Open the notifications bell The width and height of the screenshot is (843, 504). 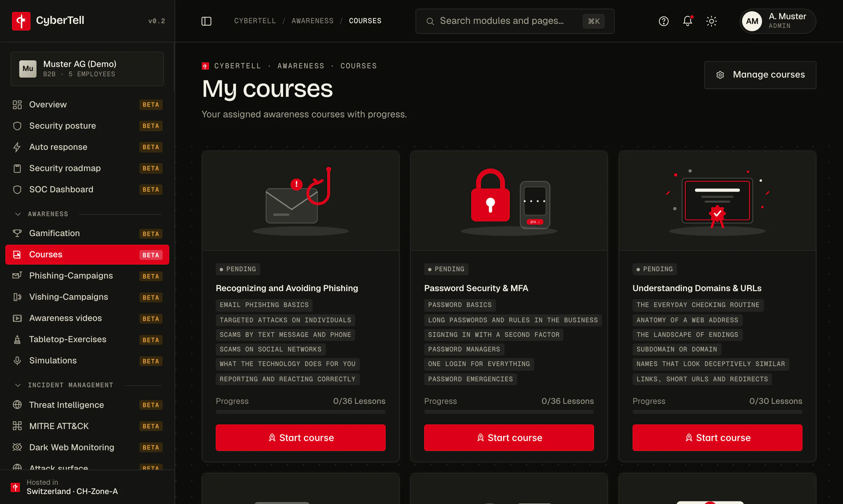[x=687, y=21]
